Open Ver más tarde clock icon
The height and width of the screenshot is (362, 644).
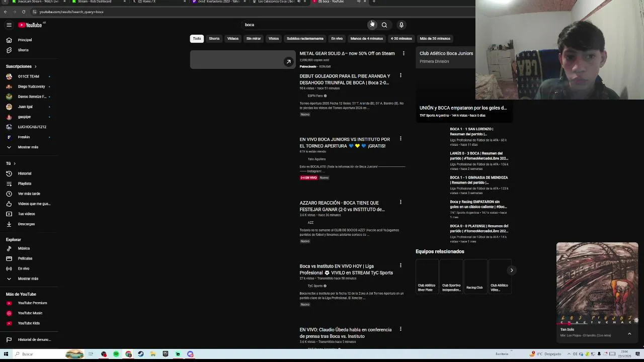[x=9, y=194]
